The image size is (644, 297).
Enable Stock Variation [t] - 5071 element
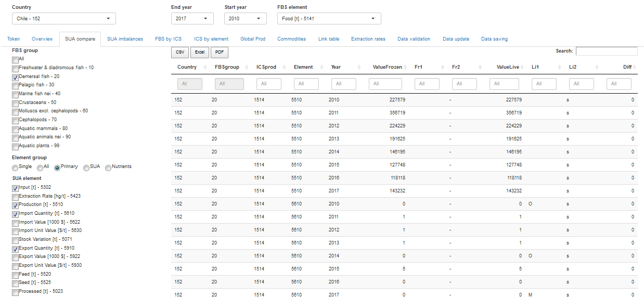(x=16, y=240)
